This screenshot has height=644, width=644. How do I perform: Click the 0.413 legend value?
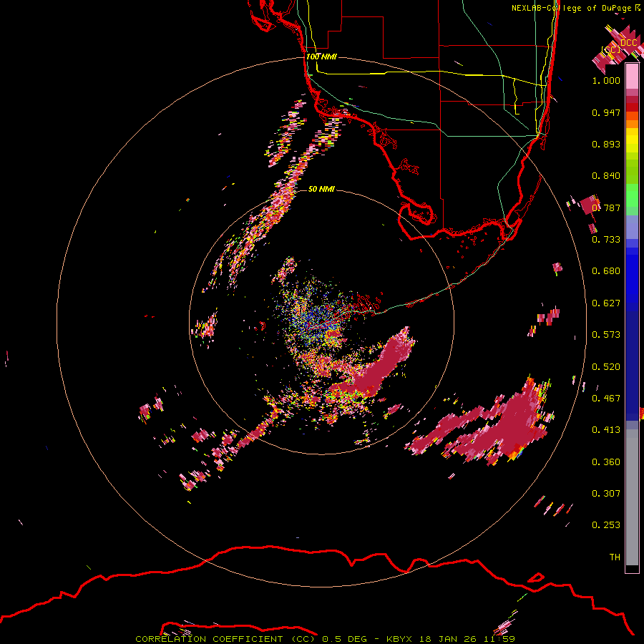[606, 430]
